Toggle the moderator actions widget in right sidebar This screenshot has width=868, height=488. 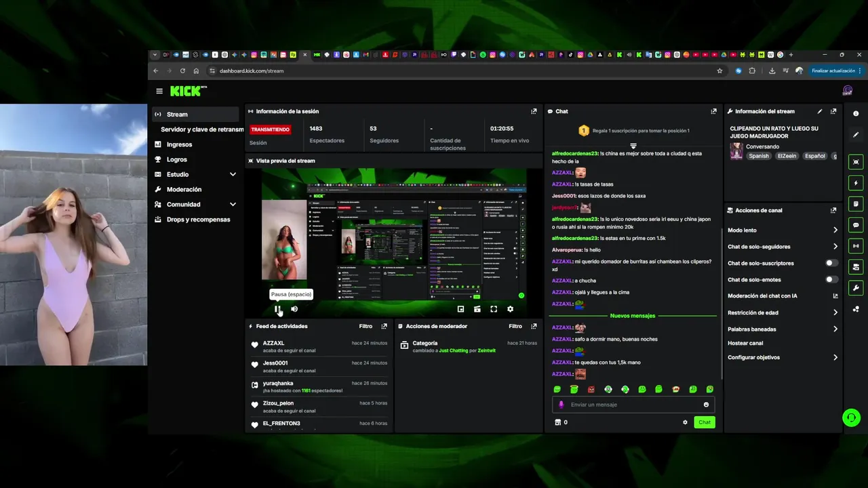856,204
